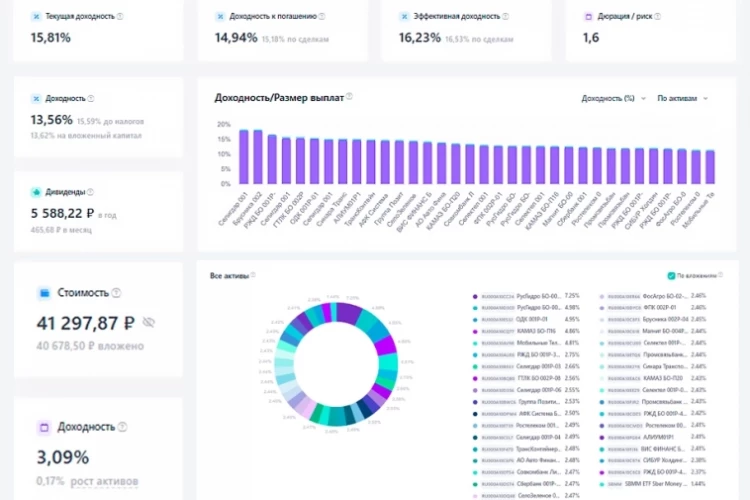Select ВИС ФИНАНС 2.41% legend row
This screenshot has height=500, width=750.
click(x=653, y=449)
